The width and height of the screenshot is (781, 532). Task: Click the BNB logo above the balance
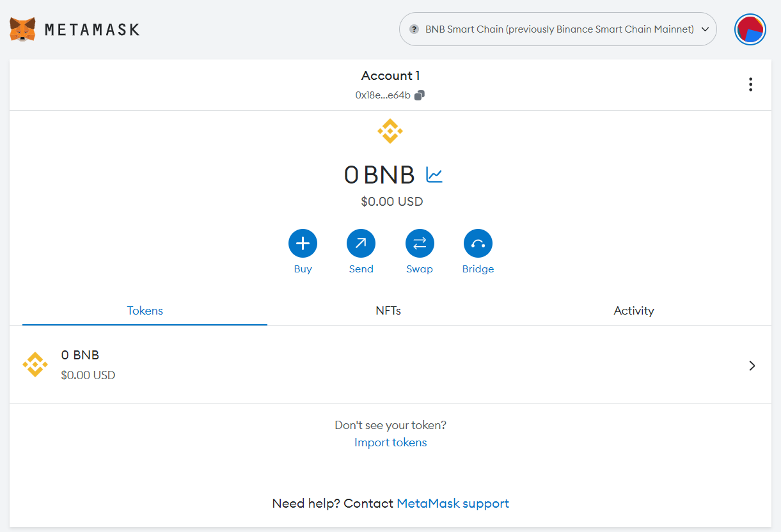pos(390,131)
